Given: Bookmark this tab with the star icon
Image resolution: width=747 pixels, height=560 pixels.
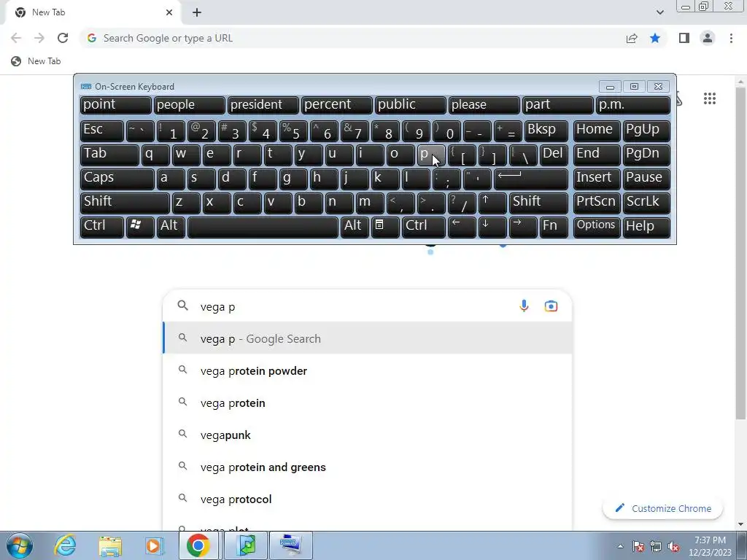Looking at the screenshot, I should tap(655, 38).
